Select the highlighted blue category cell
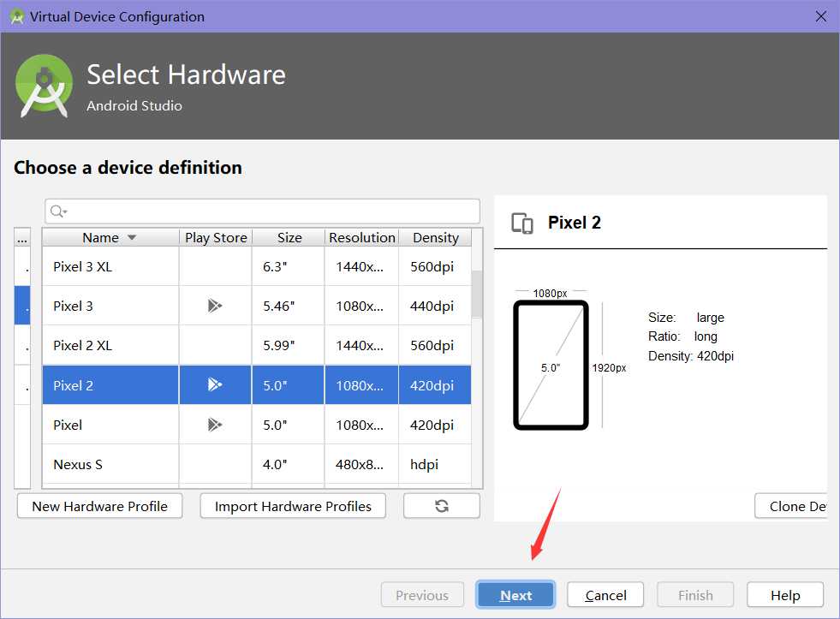The image size is (840, 619). click(x=22, y=305)
